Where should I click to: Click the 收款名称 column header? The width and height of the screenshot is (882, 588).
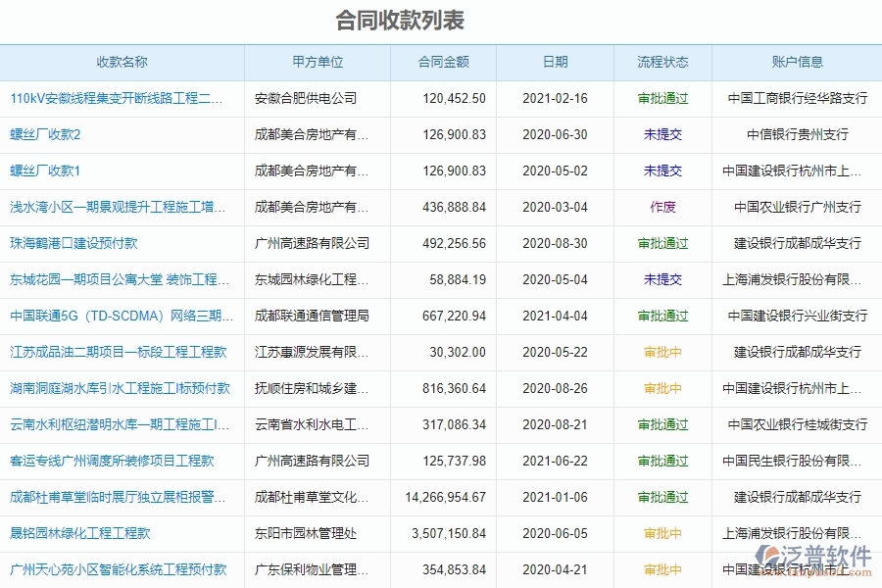click(123, 62)
